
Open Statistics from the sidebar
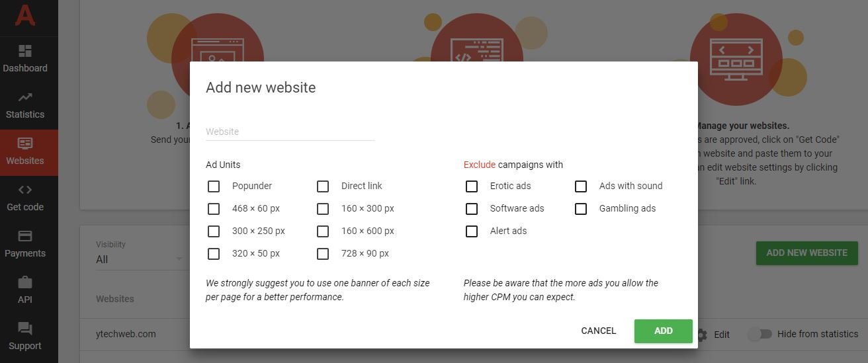[25, 98]
